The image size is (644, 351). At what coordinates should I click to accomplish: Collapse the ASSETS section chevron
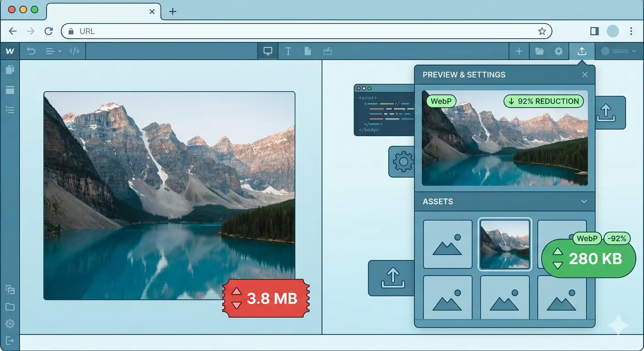(584, 202)
